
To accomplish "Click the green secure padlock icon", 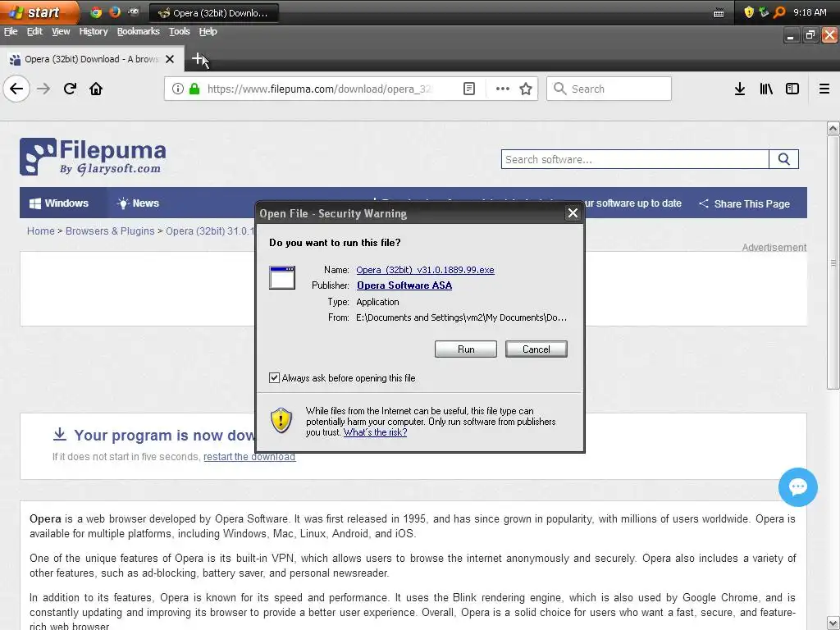I will [194, 89].
